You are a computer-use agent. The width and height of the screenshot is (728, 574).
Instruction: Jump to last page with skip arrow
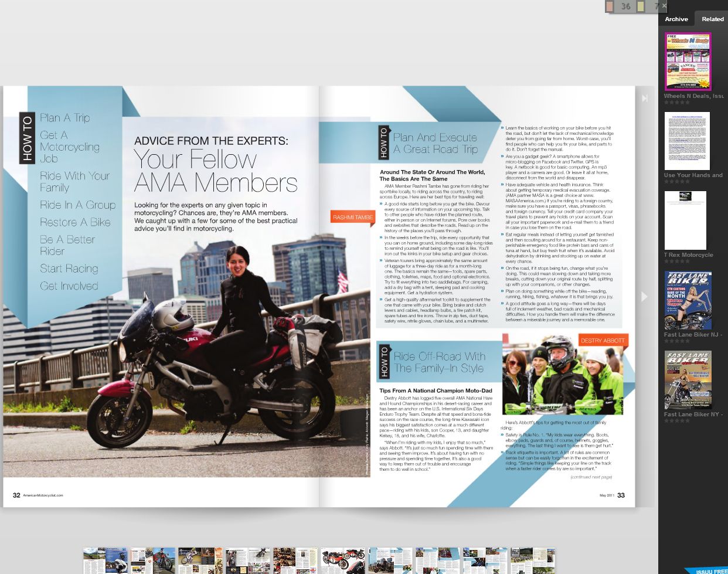pyautogui.click(x=644, y=99)
